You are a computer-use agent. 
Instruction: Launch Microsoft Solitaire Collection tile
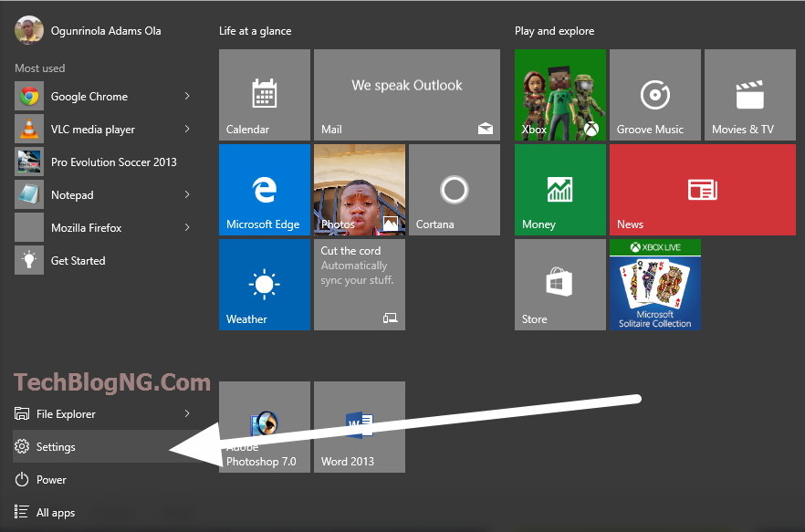click(655, 285)
